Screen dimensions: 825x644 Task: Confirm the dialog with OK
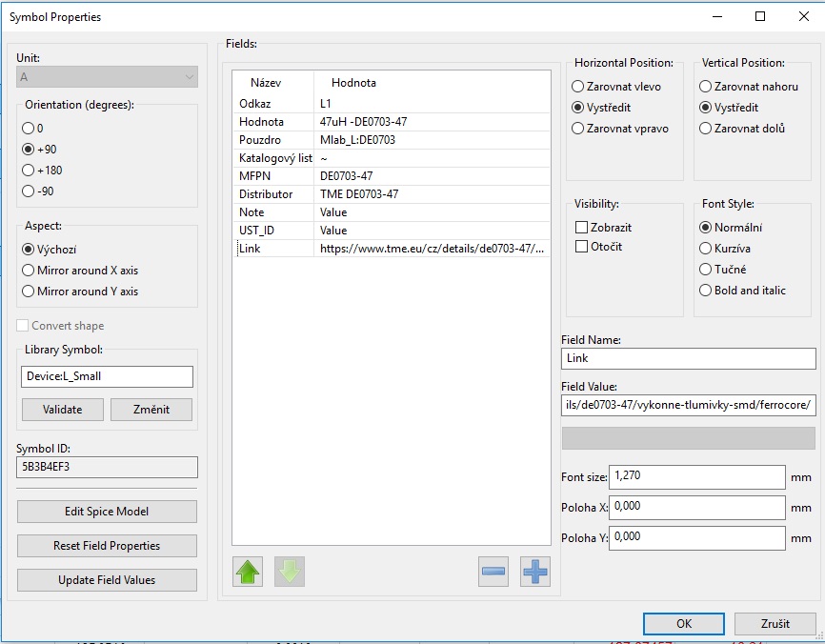click(x=683, y=624)
